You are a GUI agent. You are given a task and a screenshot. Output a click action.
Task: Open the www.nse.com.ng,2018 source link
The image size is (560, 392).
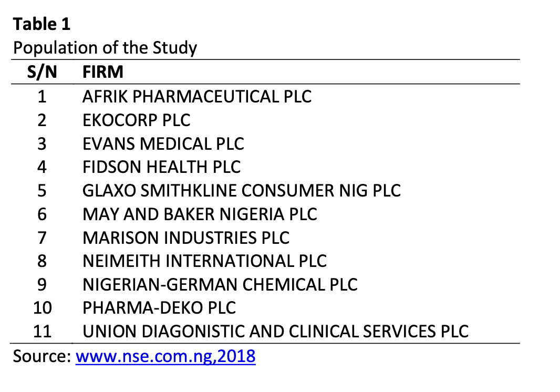click(165, 357)
